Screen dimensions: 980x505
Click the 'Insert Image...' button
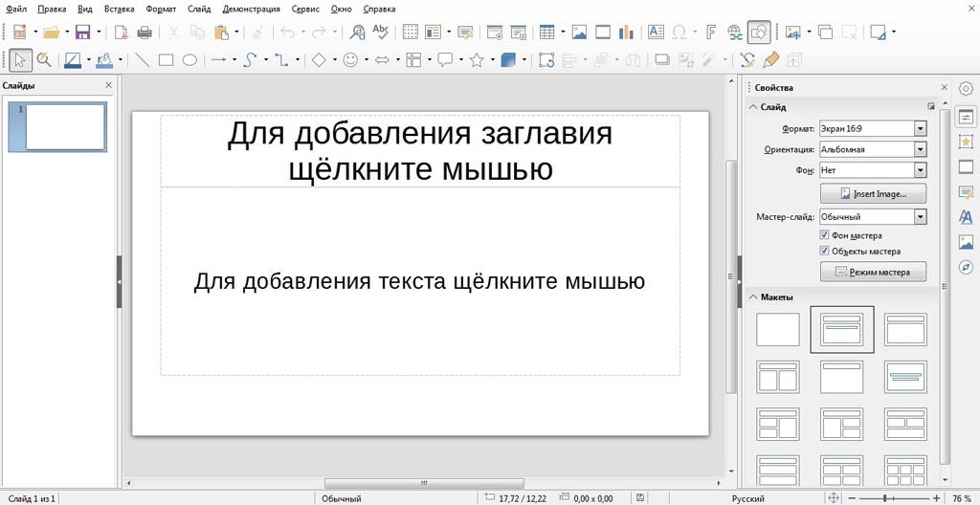click(x=873, y=194)
